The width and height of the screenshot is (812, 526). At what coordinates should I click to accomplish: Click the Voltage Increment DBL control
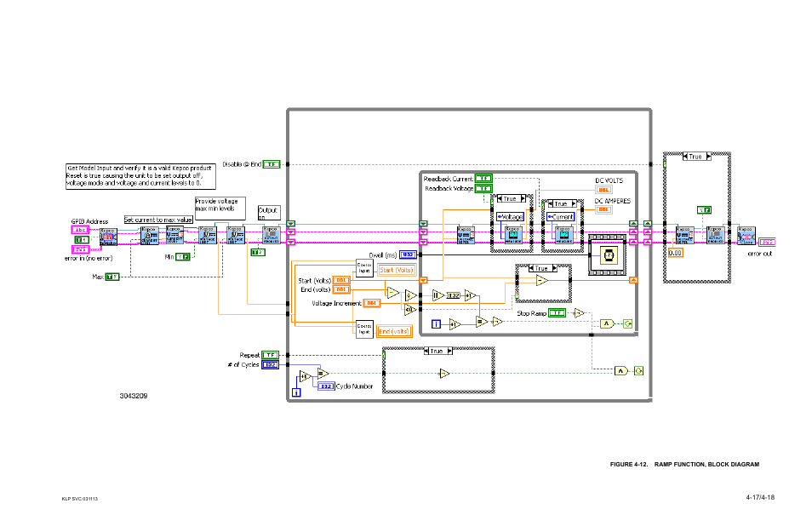(372, 303)
